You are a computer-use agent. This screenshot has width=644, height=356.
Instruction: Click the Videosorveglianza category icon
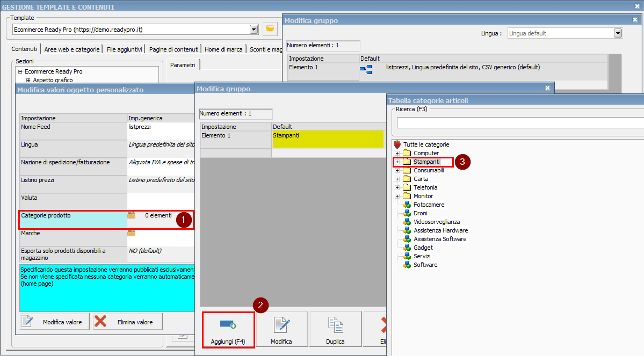coord(407,222)
